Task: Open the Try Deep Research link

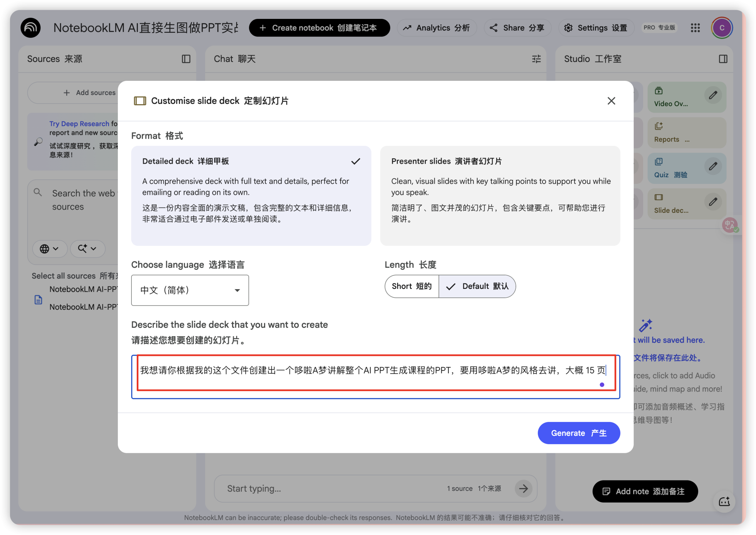Action: coord(79,124)
